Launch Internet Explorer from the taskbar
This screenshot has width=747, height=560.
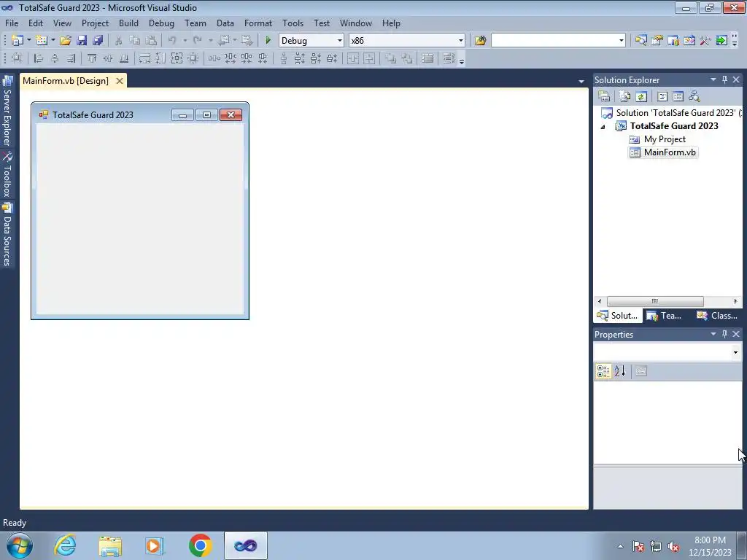(65, 545)
